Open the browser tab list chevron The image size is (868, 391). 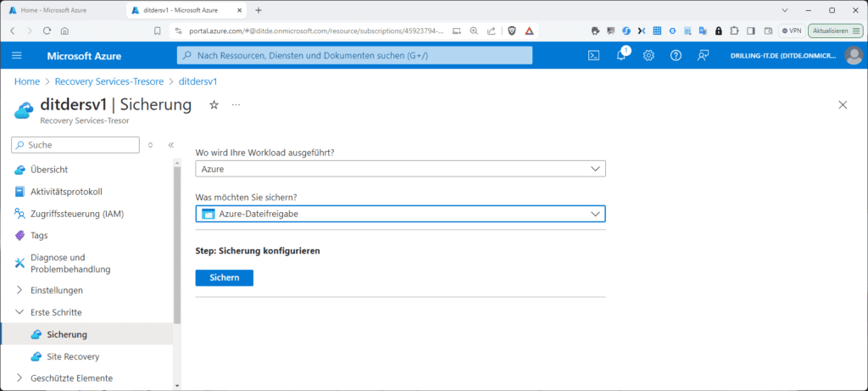point(784,10)
